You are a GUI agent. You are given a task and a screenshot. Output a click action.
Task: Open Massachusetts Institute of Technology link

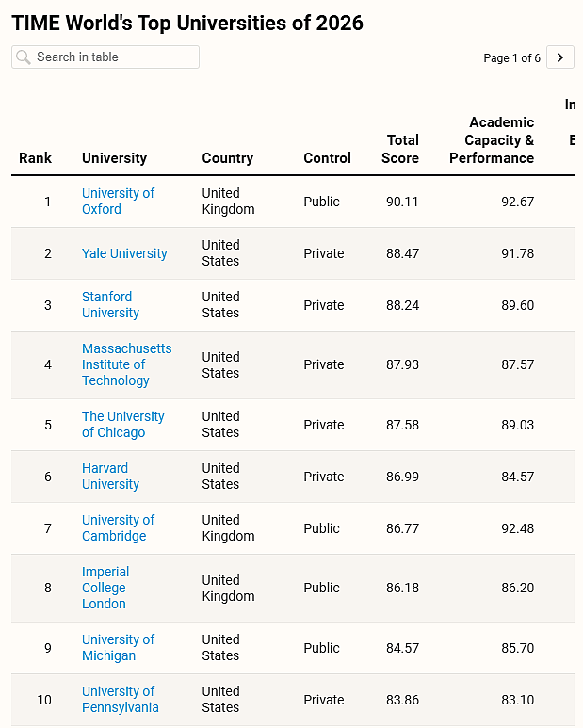click(x=127, y=364)
